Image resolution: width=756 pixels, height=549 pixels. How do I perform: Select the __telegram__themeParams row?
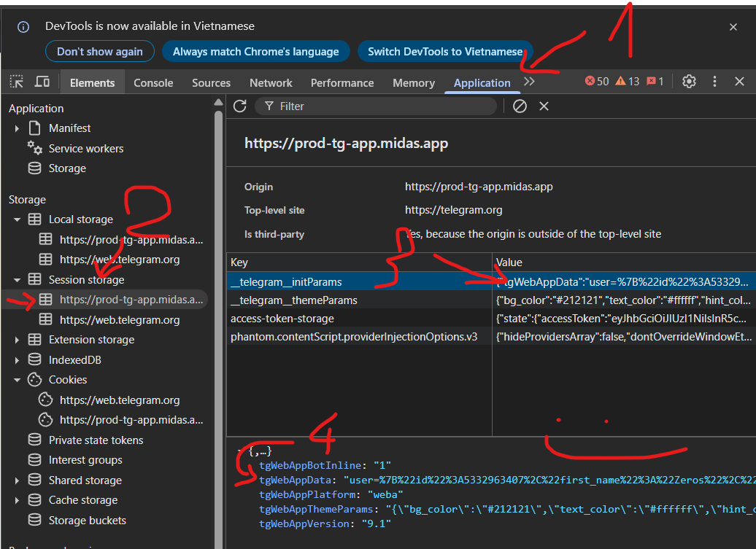pos(491,300)
